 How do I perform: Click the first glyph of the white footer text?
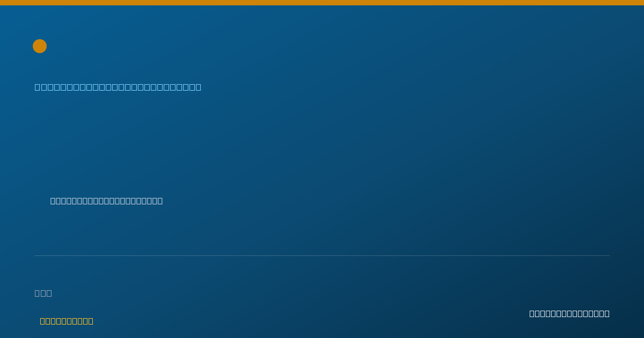tap(532, 313)
